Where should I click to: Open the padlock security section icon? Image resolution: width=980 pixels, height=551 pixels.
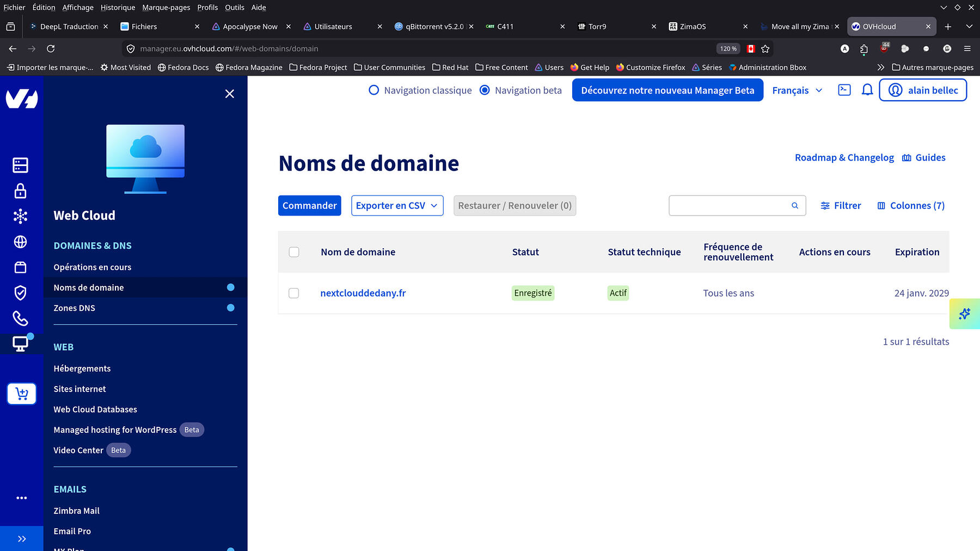point(20,191)
